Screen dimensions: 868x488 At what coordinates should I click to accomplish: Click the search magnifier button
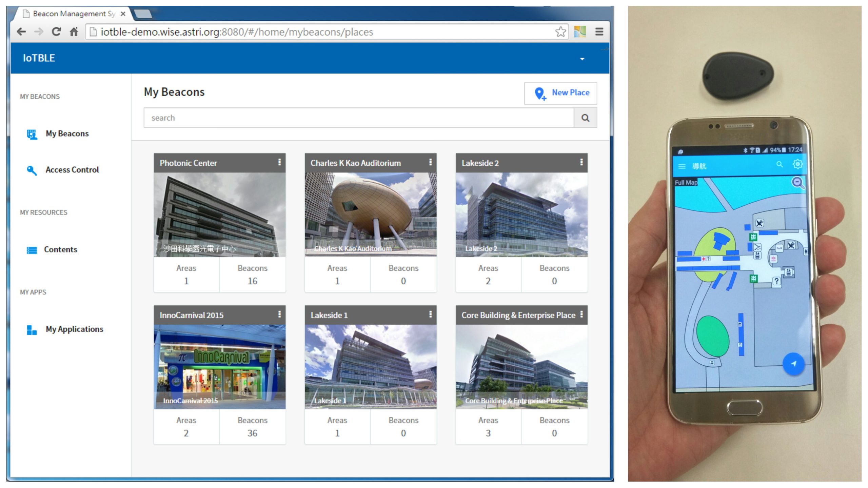[585, 118]
